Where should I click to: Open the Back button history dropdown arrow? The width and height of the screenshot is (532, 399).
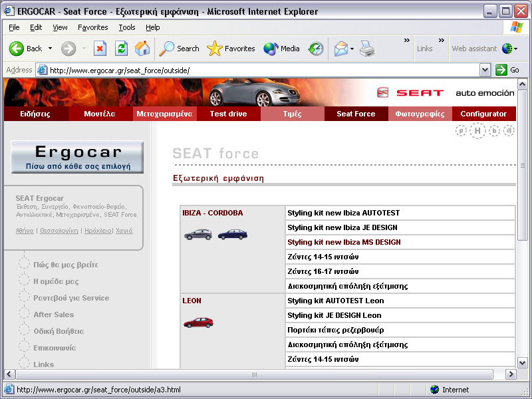51,49
